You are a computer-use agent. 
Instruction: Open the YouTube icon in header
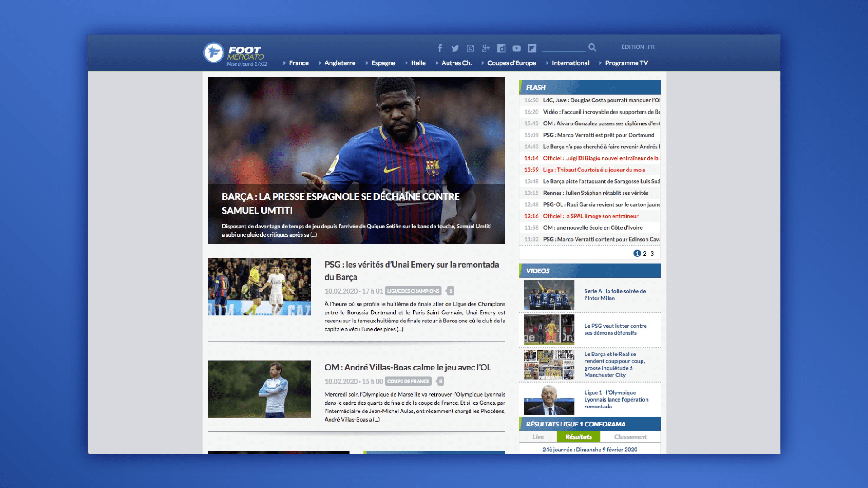pos(517,48)
